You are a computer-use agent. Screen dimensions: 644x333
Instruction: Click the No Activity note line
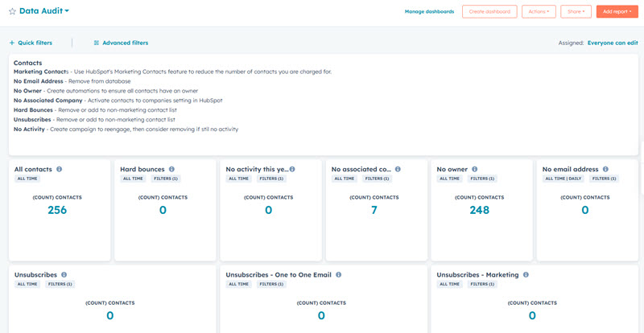126,129
